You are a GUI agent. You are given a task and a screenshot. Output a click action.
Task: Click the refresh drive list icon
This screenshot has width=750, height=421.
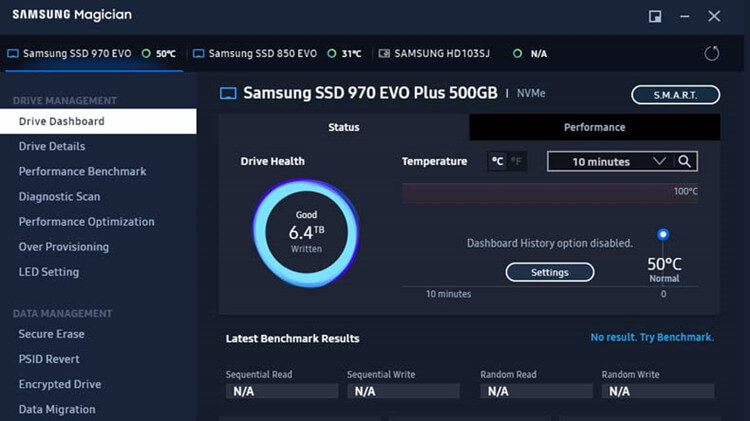(711, 53)
